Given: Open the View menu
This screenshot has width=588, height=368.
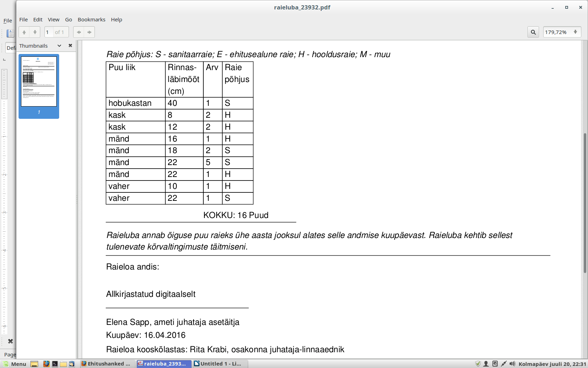Looking at the screenshot, I should (x=54, y=20).
